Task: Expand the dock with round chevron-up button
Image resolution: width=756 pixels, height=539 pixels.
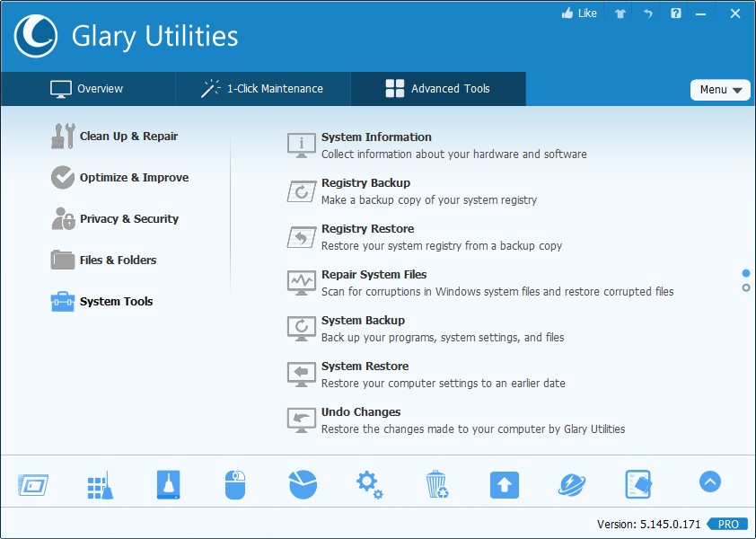Action: [709, 482]
